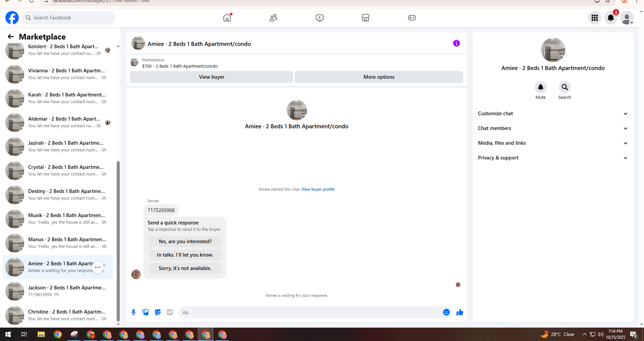Open the Jazirah conversation
The height and width of the screenshot is (341, 644).
58,147
